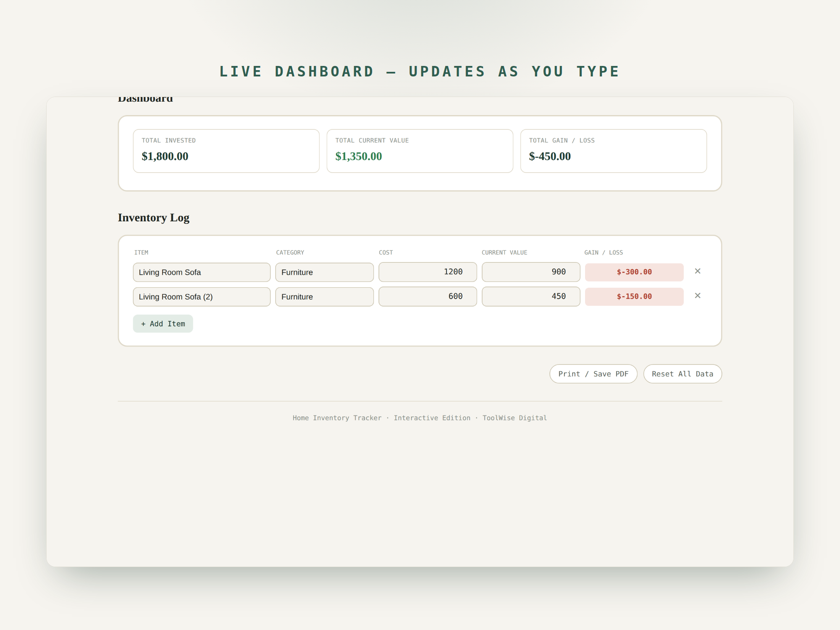The width and height of the screenshot is (840, 630).
Task: Click the TOTAL CURRENT VALUE label
Action: click(372, 140)
